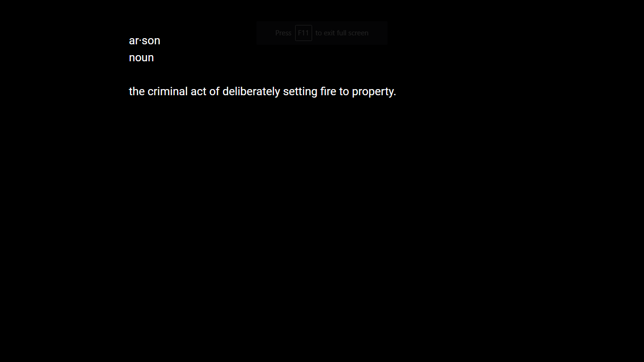Click the 'ar' syllable of the headword
Screen dimensions: 644x362
[x=134, y=41]
